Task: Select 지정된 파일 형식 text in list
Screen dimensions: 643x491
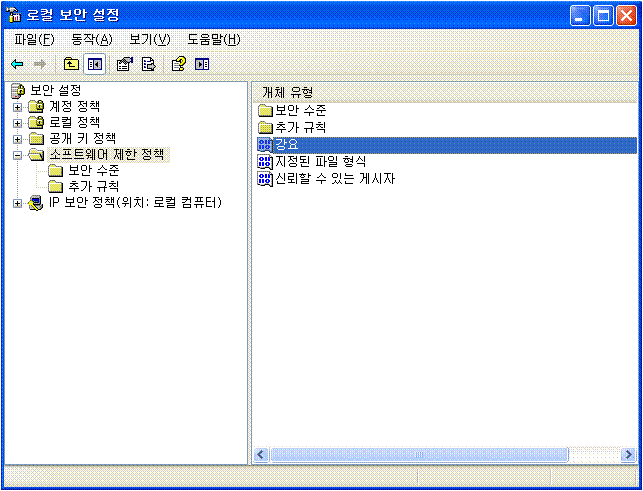Action: (x=321, y=162)
